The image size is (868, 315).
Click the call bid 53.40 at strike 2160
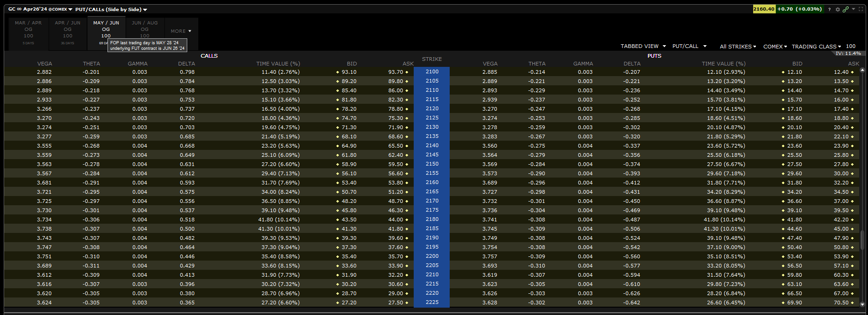pyautogui.click(x=349, y=183)
